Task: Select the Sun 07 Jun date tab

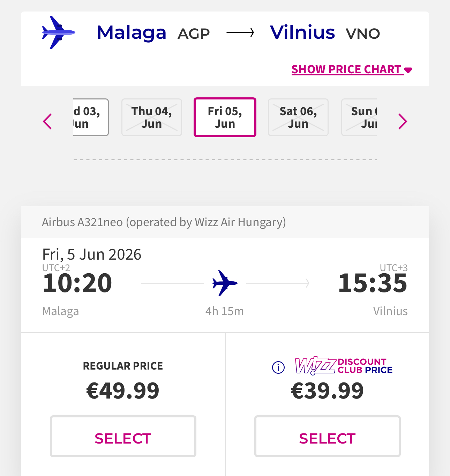Action: click(359, 117)
